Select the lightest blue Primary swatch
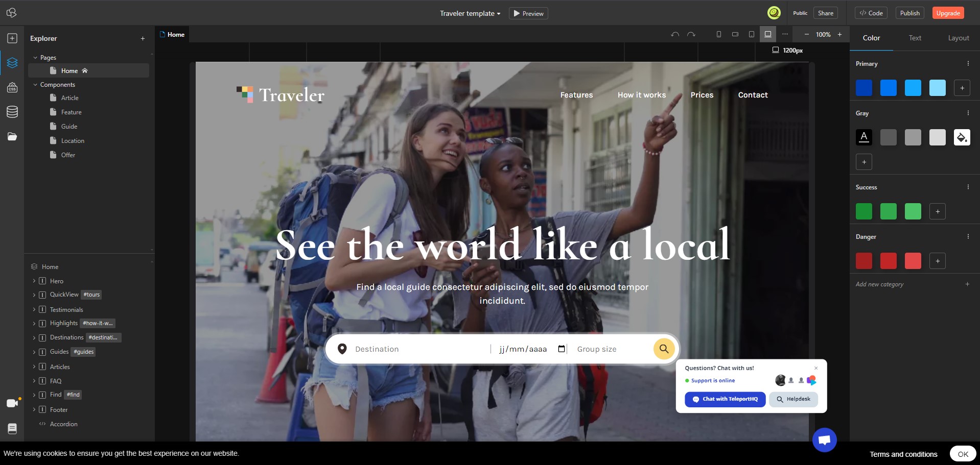 pyautogui.click(x=938, y=88)
